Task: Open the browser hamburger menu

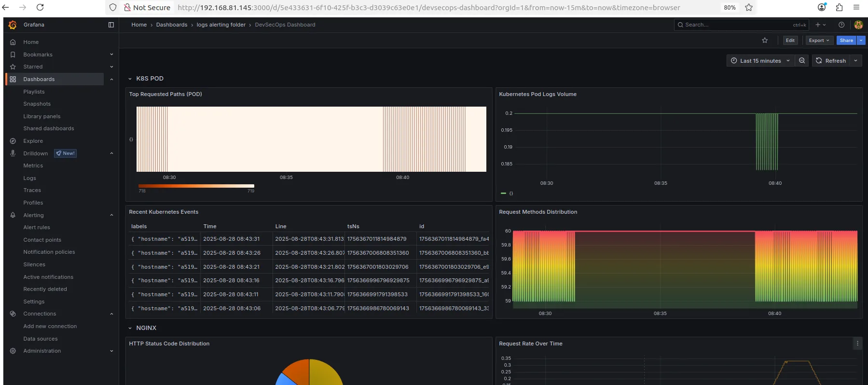Action: coord(856,7)
